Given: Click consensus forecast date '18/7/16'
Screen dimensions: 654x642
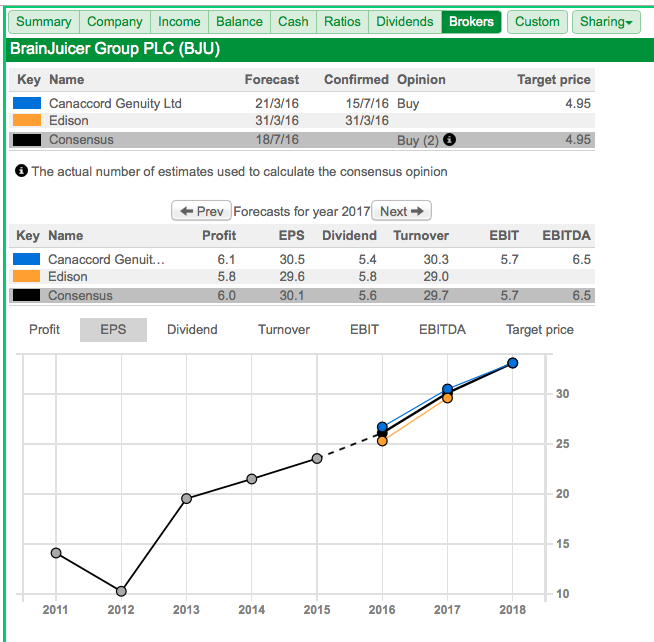Looking at the screenshot, I should click(277, 139).
